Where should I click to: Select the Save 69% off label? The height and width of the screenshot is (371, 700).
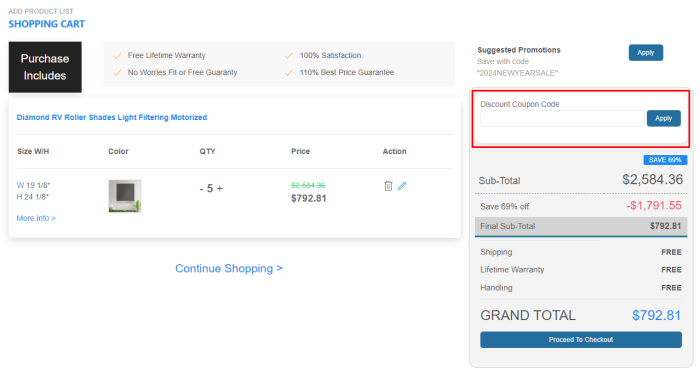pyautogui.click(x=504, y=206)
